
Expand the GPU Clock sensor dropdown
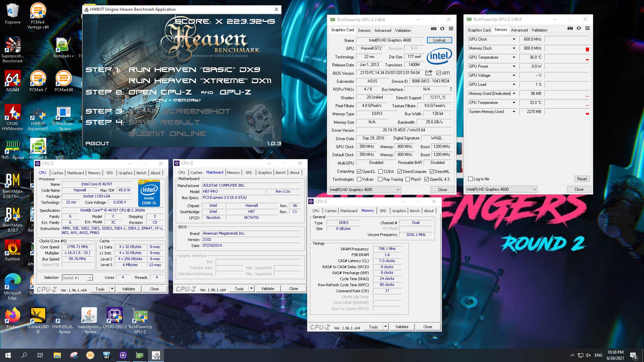coord(514,39)
